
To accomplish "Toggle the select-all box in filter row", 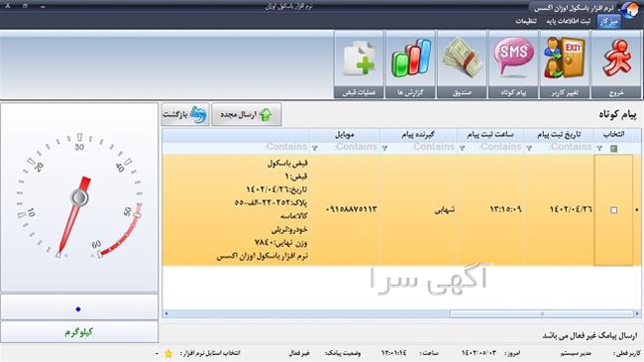I will point(614,148).
